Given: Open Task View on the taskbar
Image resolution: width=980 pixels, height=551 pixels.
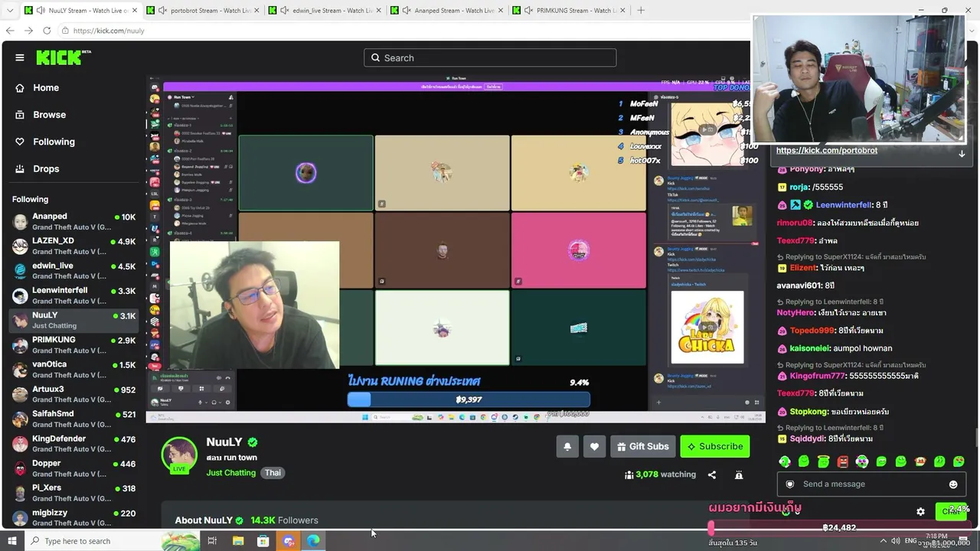Looking at the screenshot, I should pyautogui.click(x=212, y=541).
